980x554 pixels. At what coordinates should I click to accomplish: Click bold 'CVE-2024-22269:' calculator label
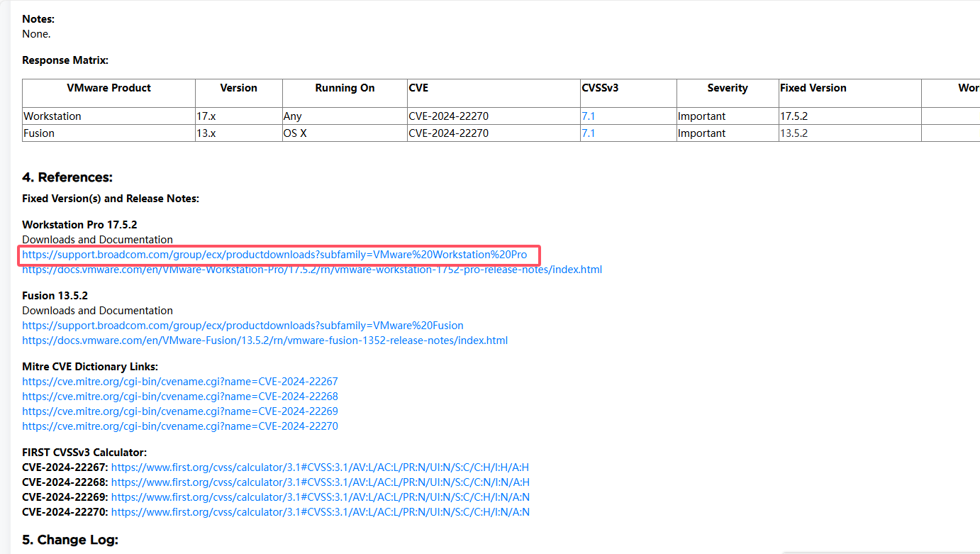(x=65, y=497)
